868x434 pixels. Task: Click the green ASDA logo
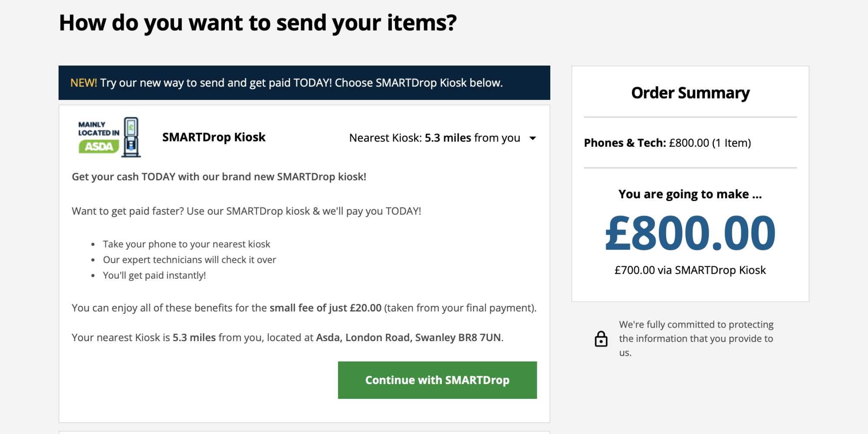coord(99,147)
